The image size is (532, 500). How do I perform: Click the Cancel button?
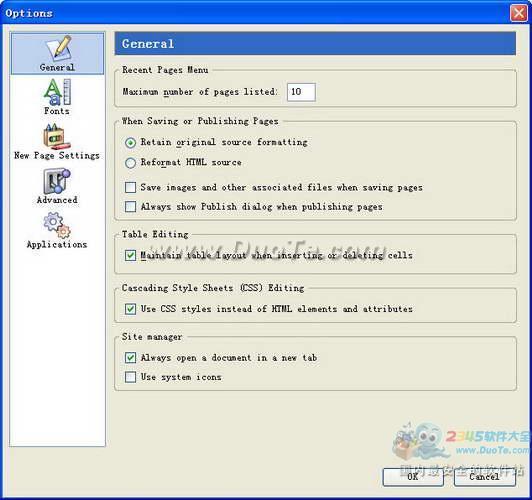[484, 477]
